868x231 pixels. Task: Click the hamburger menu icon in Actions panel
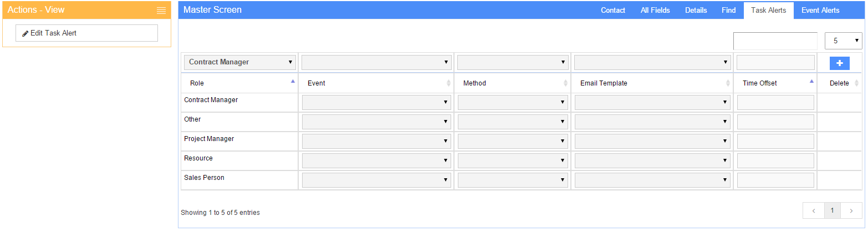coord(161,11)
